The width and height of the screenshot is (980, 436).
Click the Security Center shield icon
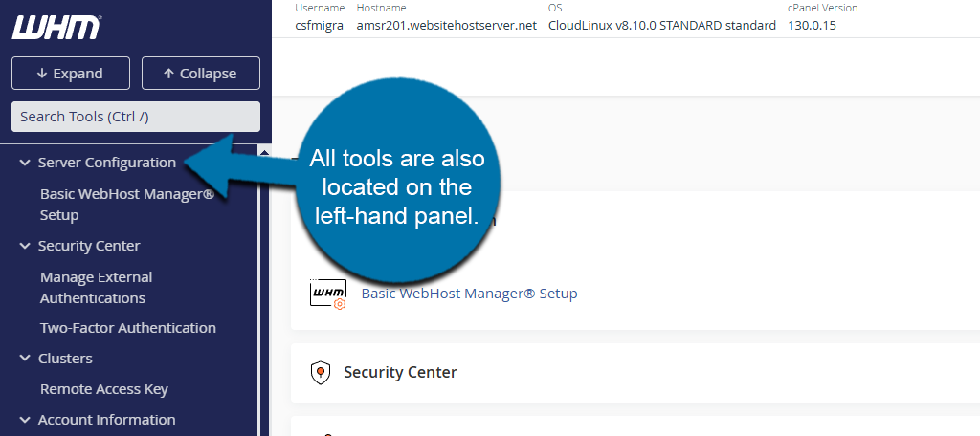321,373
